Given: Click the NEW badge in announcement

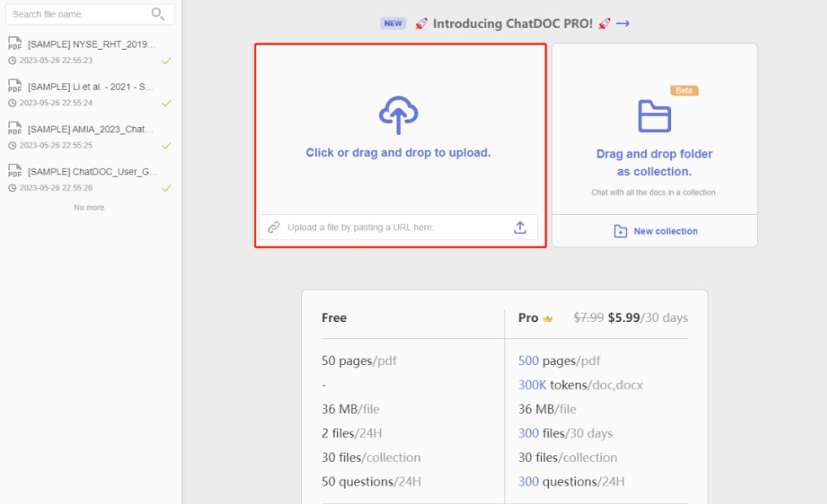Looking at the screenshot, I should [393, 24].
